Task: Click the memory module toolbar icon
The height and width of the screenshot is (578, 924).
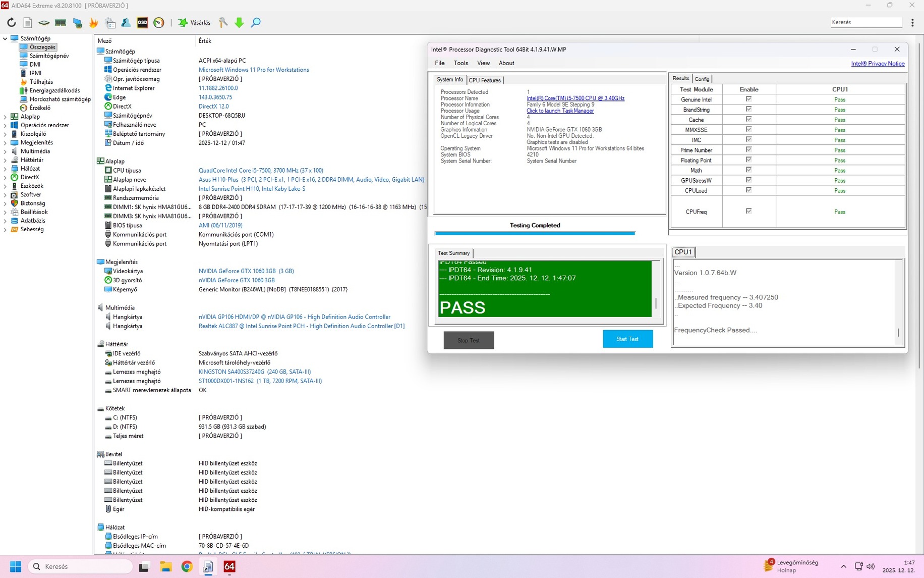Action: (61, 23)
